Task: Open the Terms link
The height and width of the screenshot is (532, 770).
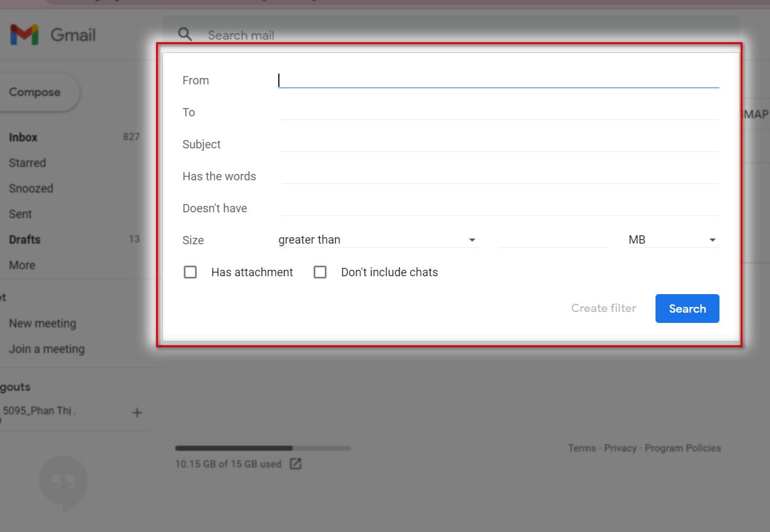Action: click(x=582, y=448)
